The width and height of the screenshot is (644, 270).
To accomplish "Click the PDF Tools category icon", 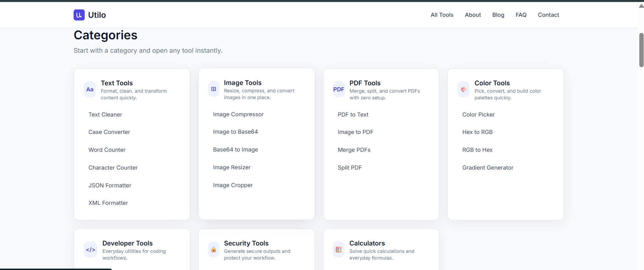I will [338, 89].
